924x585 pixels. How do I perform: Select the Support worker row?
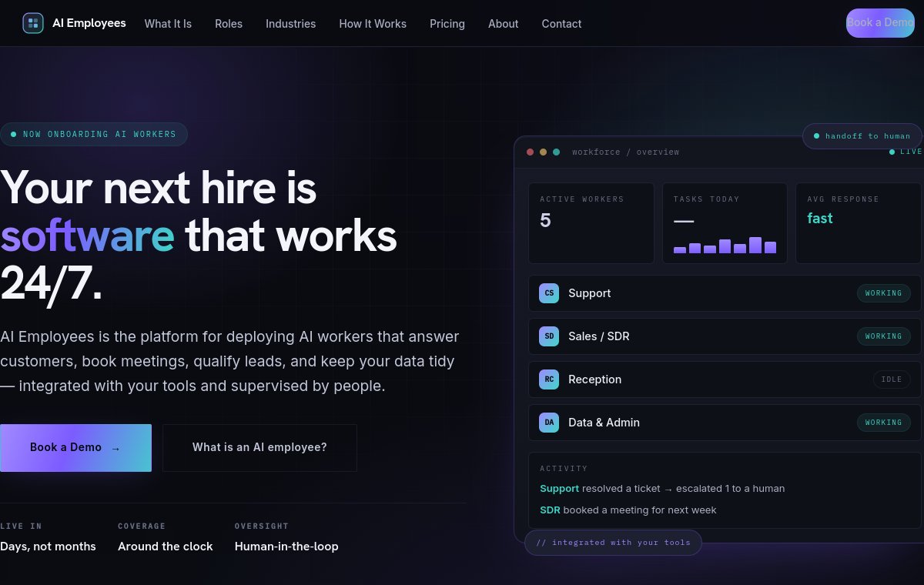coord(725,293)
